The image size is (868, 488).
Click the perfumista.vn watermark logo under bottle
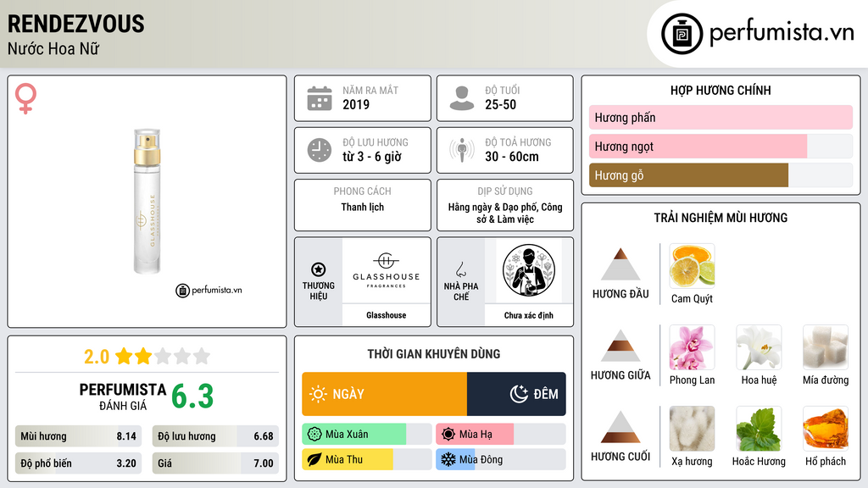pyautogui.click(x=209, y=290)
